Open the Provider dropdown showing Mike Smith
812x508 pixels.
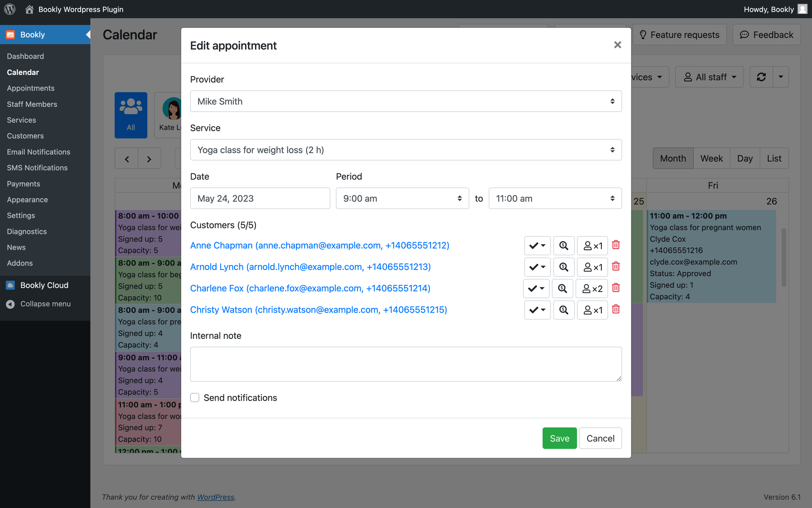click(406, 101)
